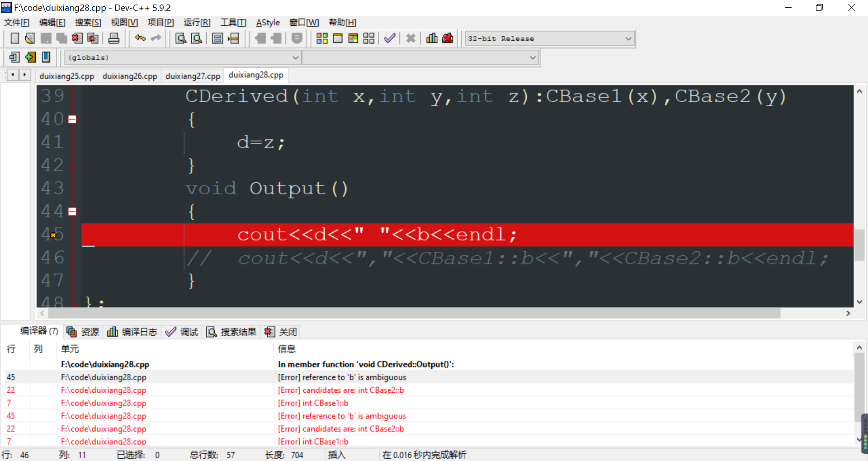Screen dimensions: 868x461
Task: Click the 关闭 panel tab
Action: (x=281, y=332)
